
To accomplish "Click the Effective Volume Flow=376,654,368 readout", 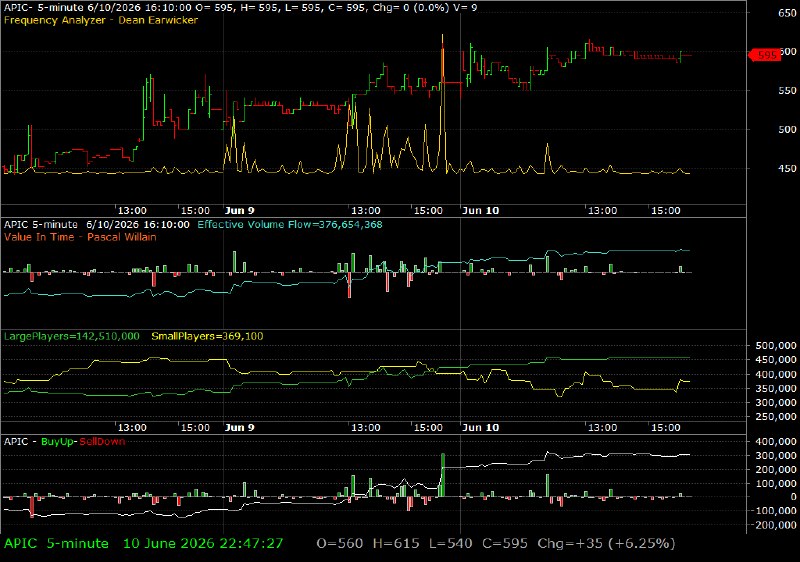I will coord(290,224).
